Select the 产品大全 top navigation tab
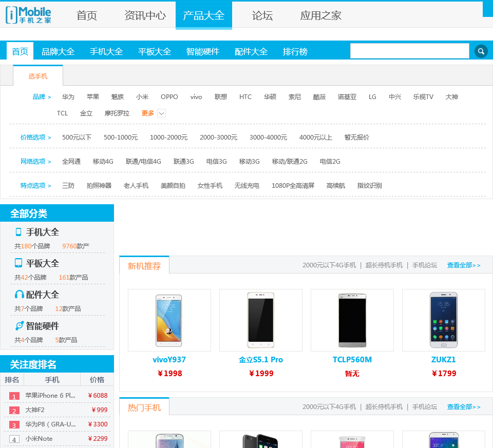Viewport: 493px width, 448px height. (x=204, y=15)
